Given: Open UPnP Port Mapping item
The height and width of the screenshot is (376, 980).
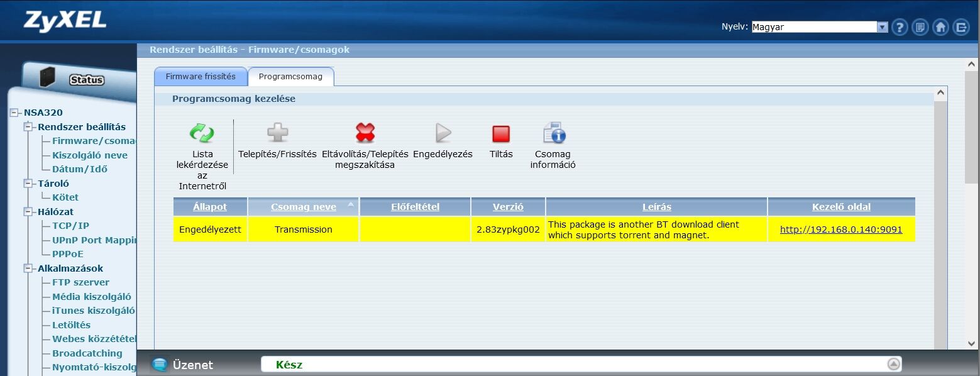Looking at the screenshot, I should tap(94, 240).
